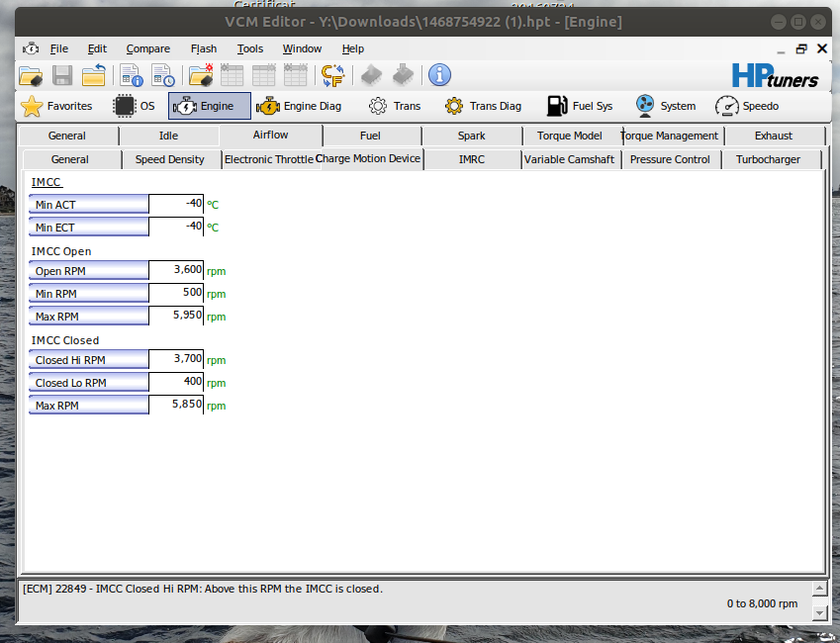Screen dimensions: 840x643
Task: Open the Flash menu
Action: 204,48
